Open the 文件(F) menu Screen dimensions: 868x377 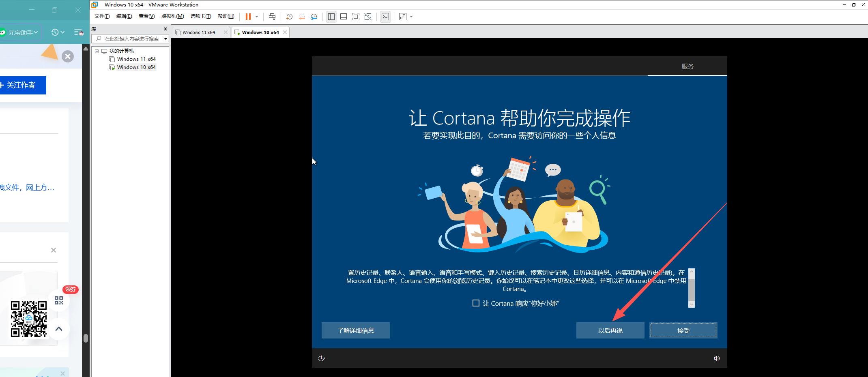(x=102, y=16)
